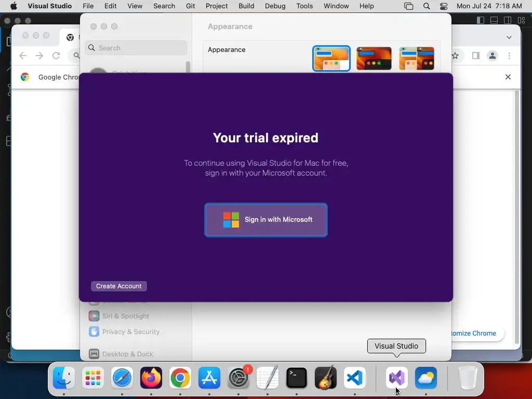Open the Chrome profile avatar menu
Viewport: 532px width, 399px height.
coord(493,56)
